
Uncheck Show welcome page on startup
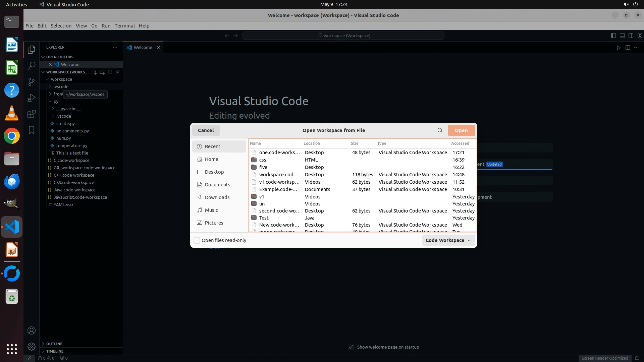(x=351, y=347)
